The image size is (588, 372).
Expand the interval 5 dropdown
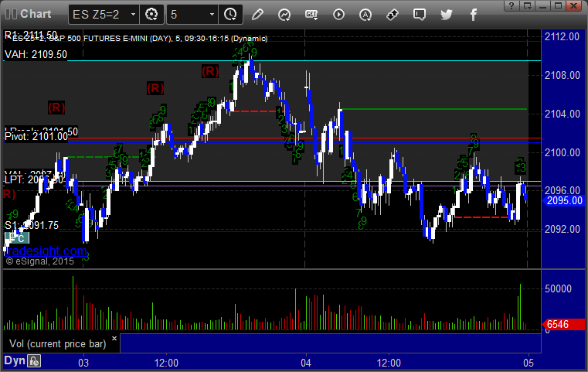pos(212,15)
